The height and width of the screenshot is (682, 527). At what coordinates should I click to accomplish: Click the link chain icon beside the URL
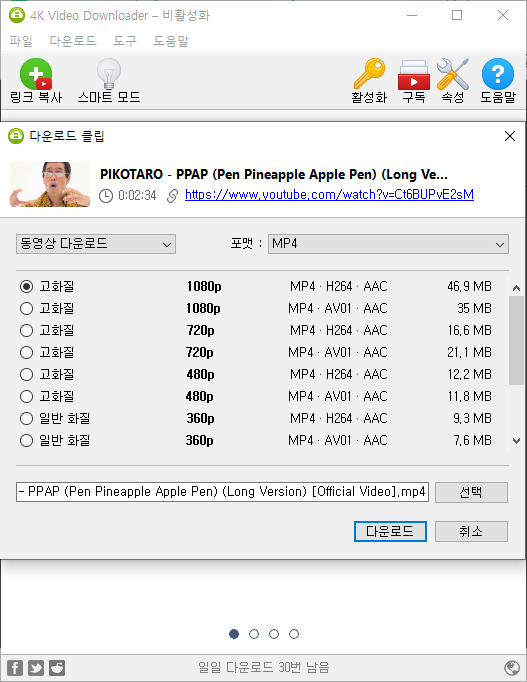coord(172,196)
